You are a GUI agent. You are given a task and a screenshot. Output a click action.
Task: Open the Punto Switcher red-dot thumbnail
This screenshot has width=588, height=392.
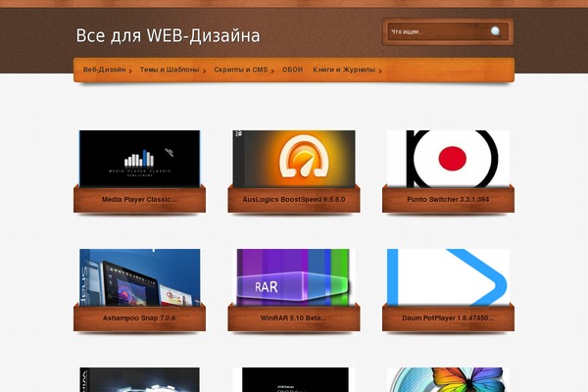click(448, 159)
